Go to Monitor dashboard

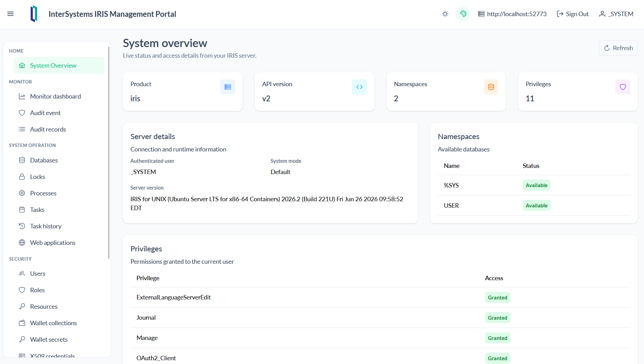59,96
